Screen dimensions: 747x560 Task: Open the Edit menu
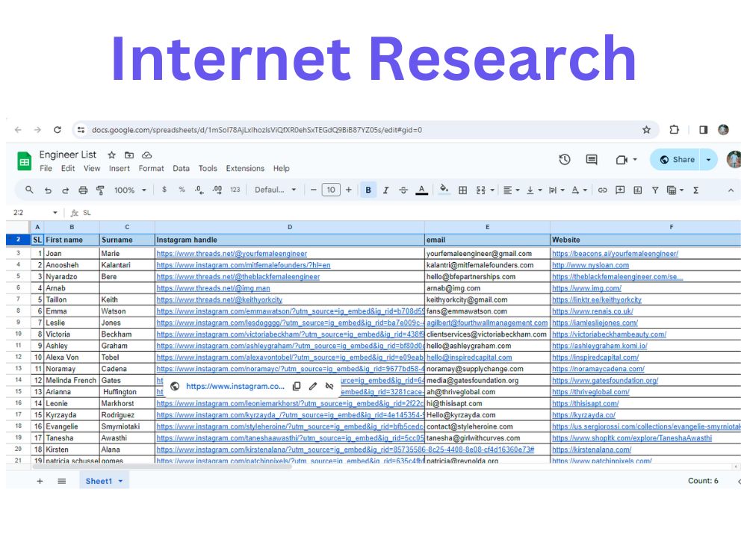click(68, 168)
